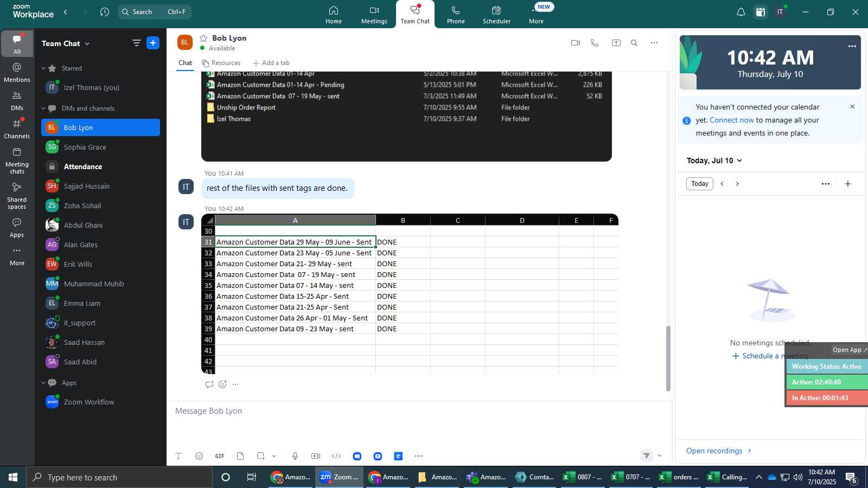The image size is (868, 488).
Task: Open send options dropdown arrow
Action: click(x=660, y=456)
